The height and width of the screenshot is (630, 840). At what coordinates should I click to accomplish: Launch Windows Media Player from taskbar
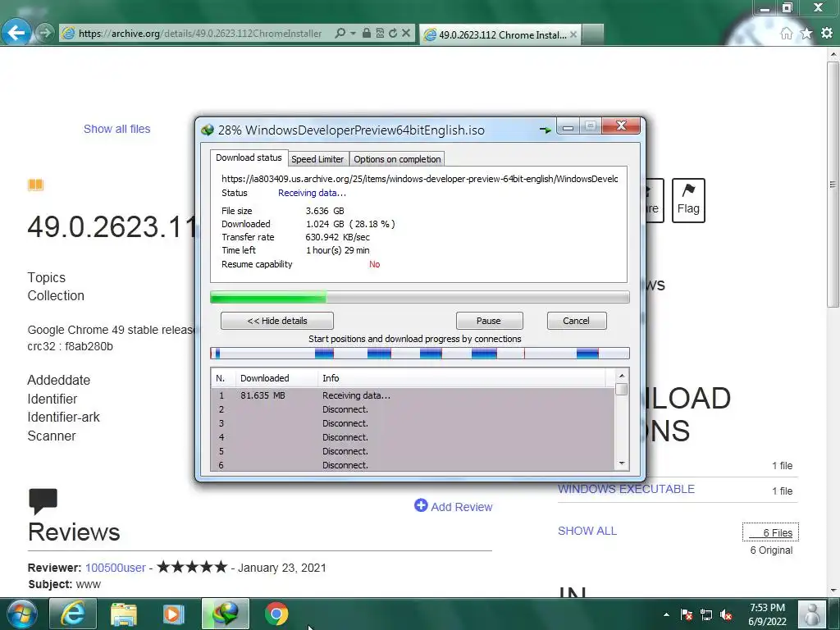pyautogui.click(x=173, y=614)
